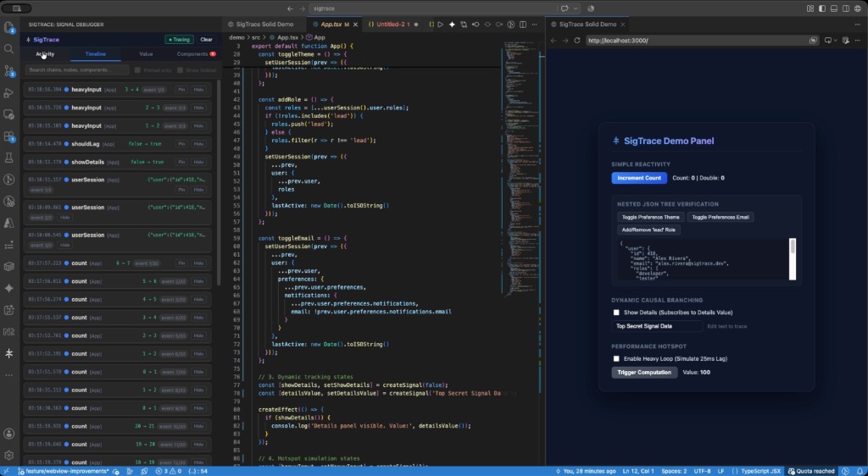Enable the Show hidden checkbox
Image resolution: width=868 pixels, height=476 pixels.
pyautogui.click(x=180, y=70)
